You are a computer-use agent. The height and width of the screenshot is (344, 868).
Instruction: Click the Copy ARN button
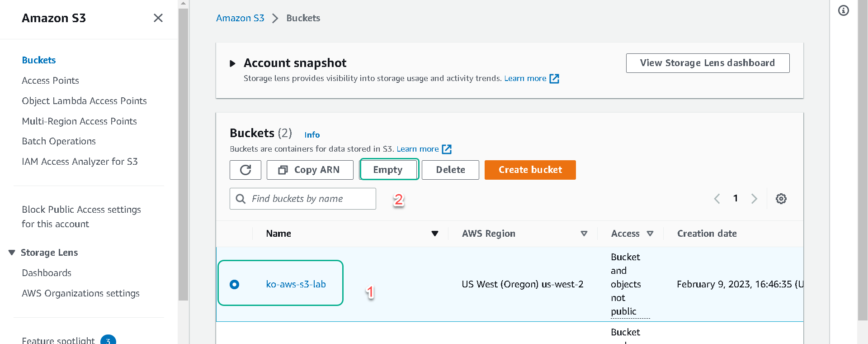point(310,170)
